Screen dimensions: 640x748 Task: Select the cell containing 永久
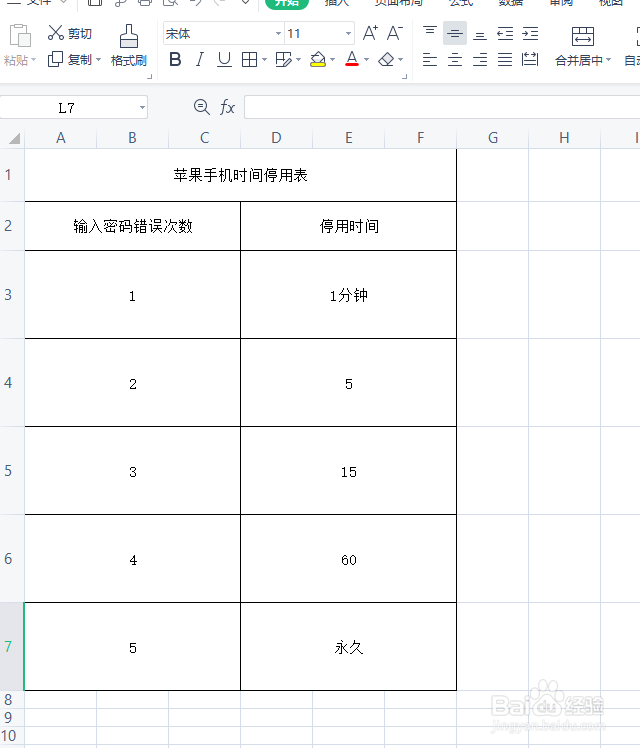coord(349,647)
